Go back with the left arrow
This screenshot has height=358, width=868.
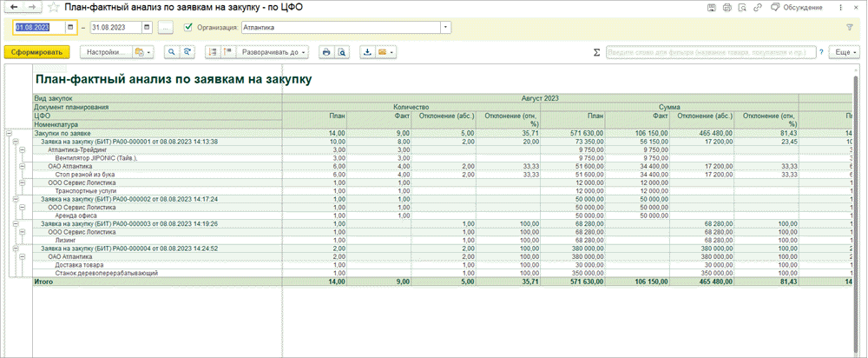(x=14, y=7)
